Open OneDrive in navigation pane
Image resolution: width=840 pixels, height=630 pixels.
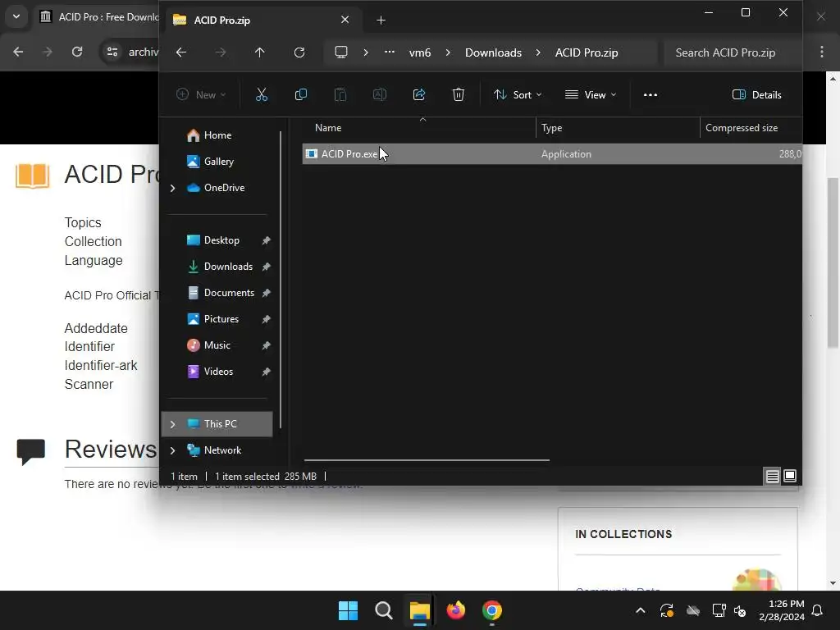coord(223,188)
